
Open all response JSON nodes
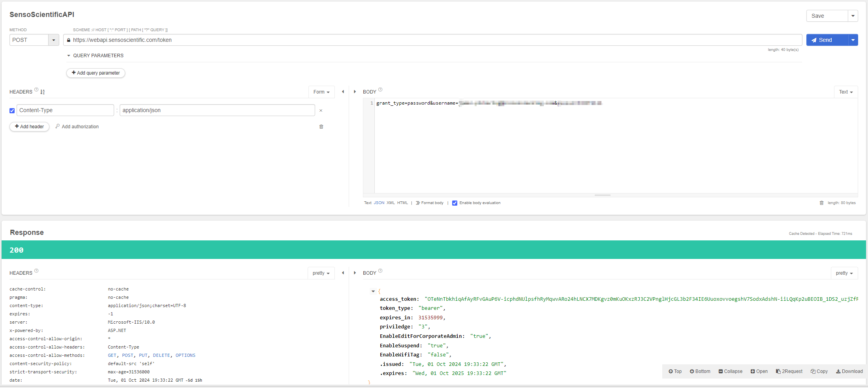click(759, 371)
